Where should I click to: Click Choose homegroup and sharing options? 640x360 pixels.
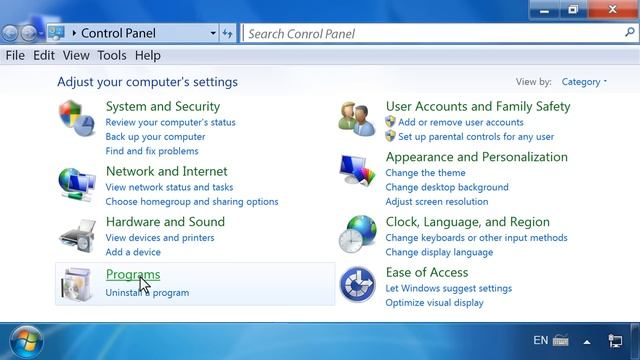point(192,201)
